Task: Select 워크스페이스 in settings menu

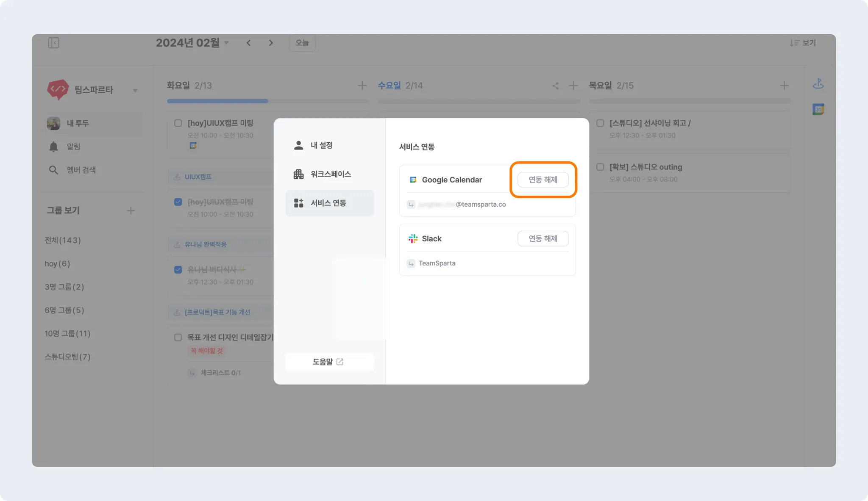Action: 330,174
